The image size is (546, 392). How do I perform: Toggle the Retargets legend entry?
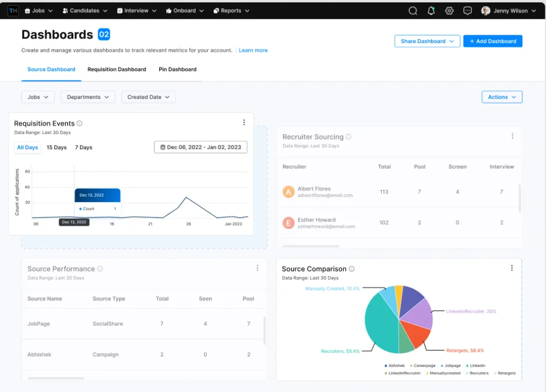(x=505, y=373)
